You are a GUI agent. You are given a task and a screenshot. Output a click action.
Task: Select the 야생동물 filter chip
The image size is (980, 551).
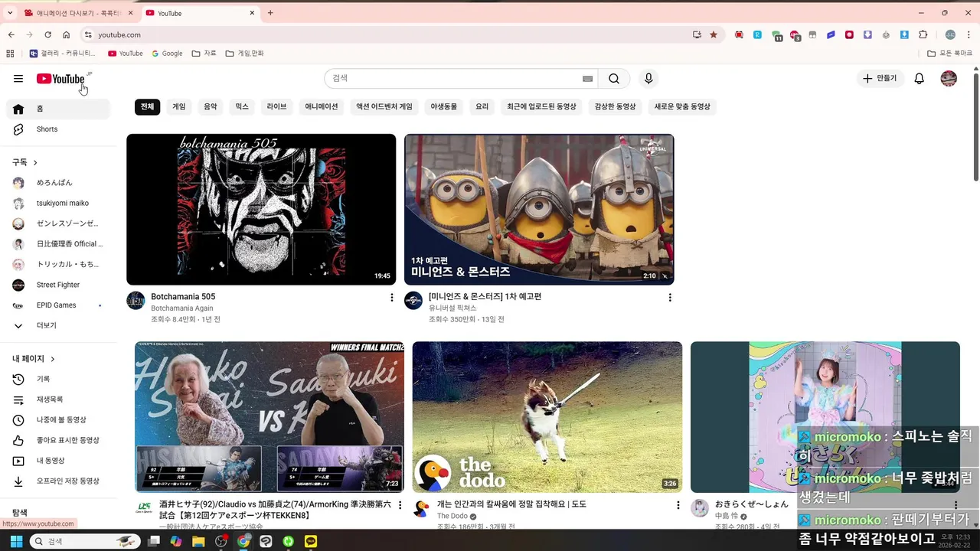click(x=443, y=107)
